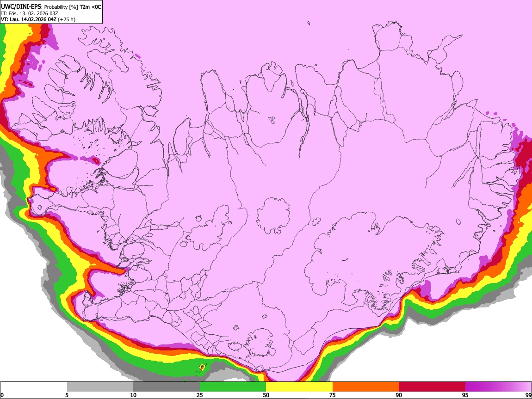
Task: Click the light gray 5-10 legend segment
Action: [100, 387]
